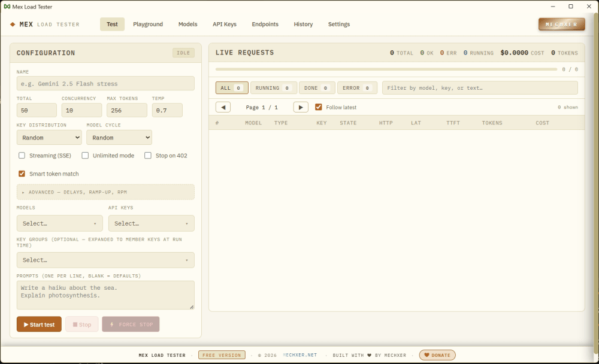
Task: Enable the Stop on 402 checkbox
Action: tap(148, 156)
